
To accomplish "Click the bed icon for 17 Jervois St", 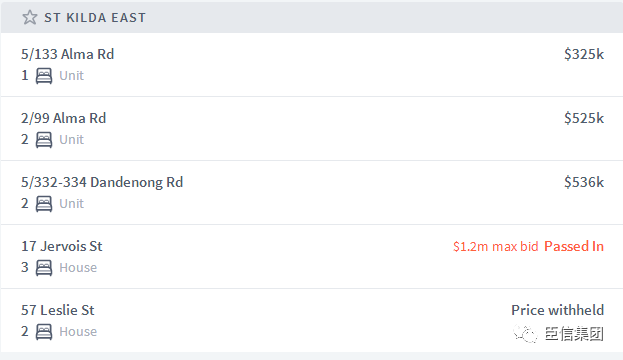I will (44, 267).
